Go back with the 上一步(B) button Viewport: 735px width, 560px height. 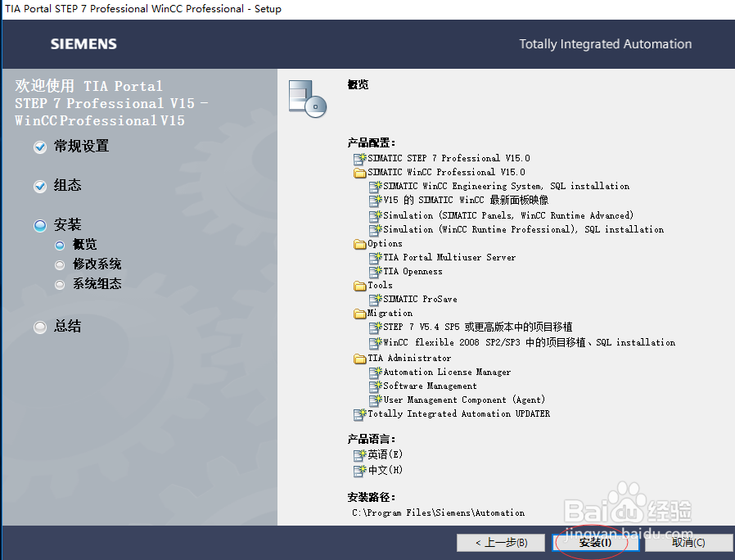501,543
